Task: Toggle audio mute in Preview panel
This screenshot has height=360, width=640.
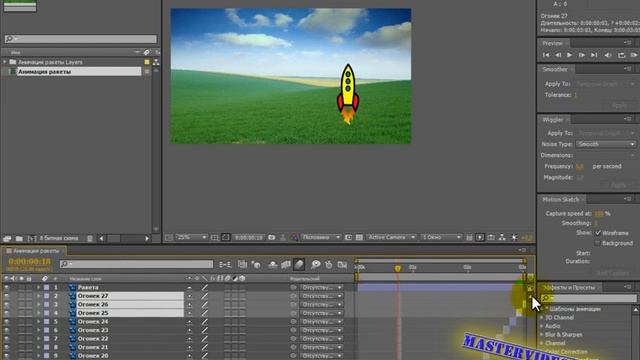Action: pyautogui.click(x=608, y=55)
